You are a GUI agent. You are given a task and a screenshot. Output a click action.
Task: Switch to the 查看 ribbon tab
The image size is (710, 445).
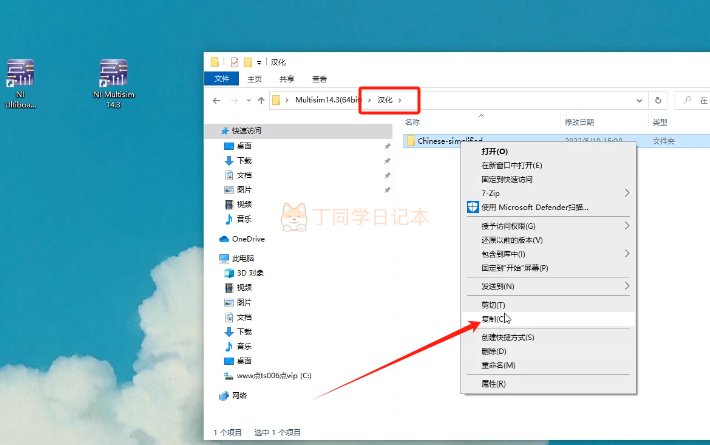click(x=319, y=79)
